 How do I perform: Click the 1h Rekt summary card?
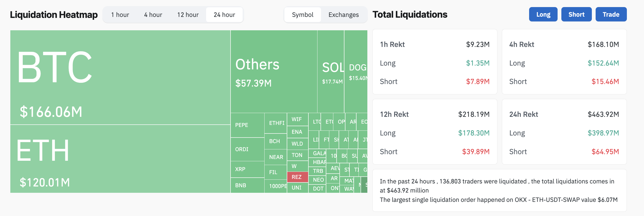[x=435, y=62]
